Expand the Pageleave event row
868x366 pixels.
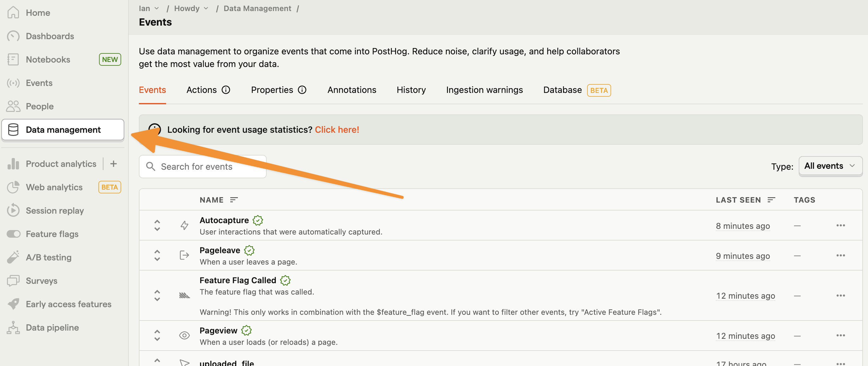pyautogui.click(x=157, y=255)
